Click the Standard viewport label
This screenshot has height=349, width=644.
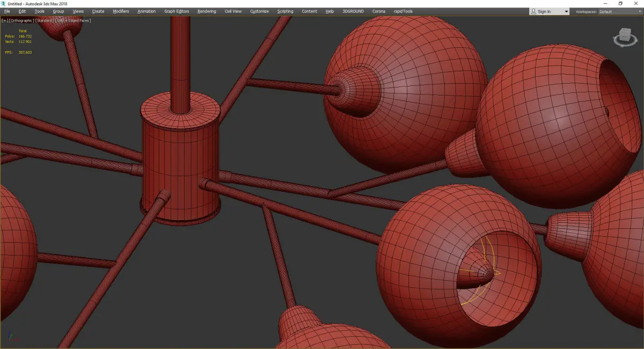click(45, 20)
